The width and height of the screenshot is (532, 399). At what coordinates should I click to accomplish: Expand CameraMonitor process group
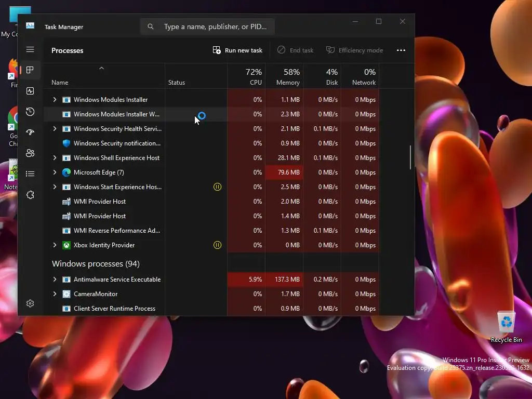(55, 294)
